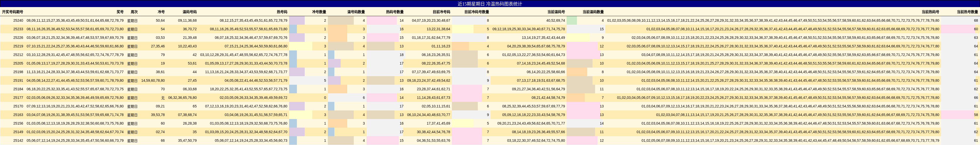Viewport: 980px width, 145px height.
Task: Click period number 25163
Action: (18, 115)
